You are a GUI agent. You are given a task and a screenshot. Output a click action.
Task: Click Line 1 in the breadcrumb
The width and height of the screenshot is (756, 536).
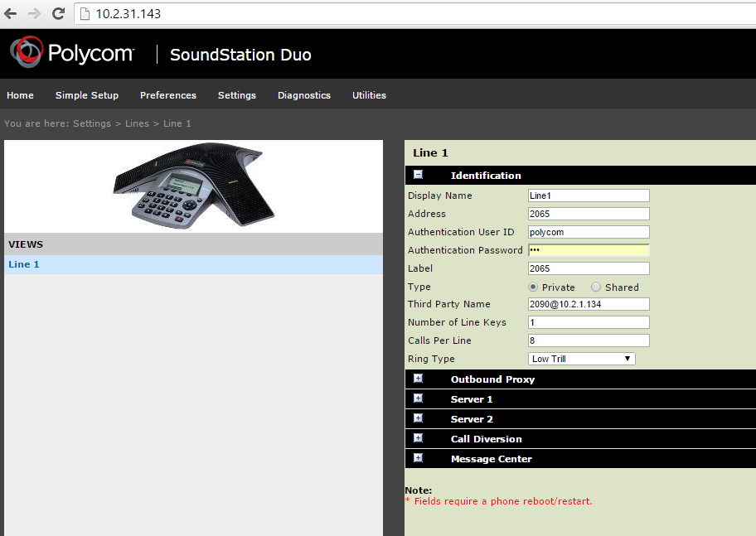(177, 123)
